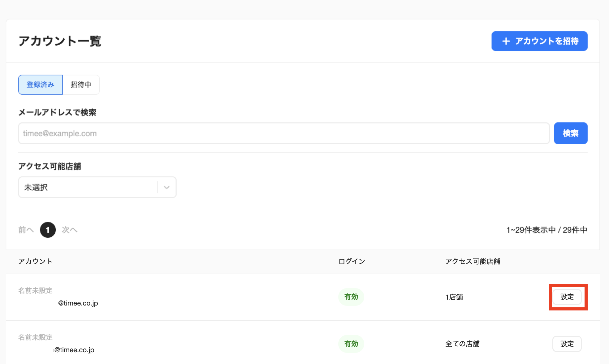Screen dimensions: 609x364
Task: Click the アカウント column header
Action: click(x=35, y=262)
